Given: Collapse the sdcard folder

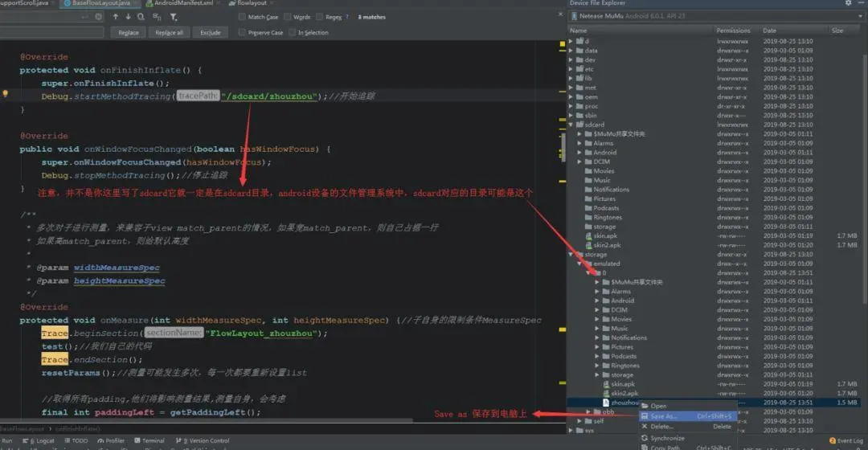Looking at the screenshot, I should click(x=571, y=125).
